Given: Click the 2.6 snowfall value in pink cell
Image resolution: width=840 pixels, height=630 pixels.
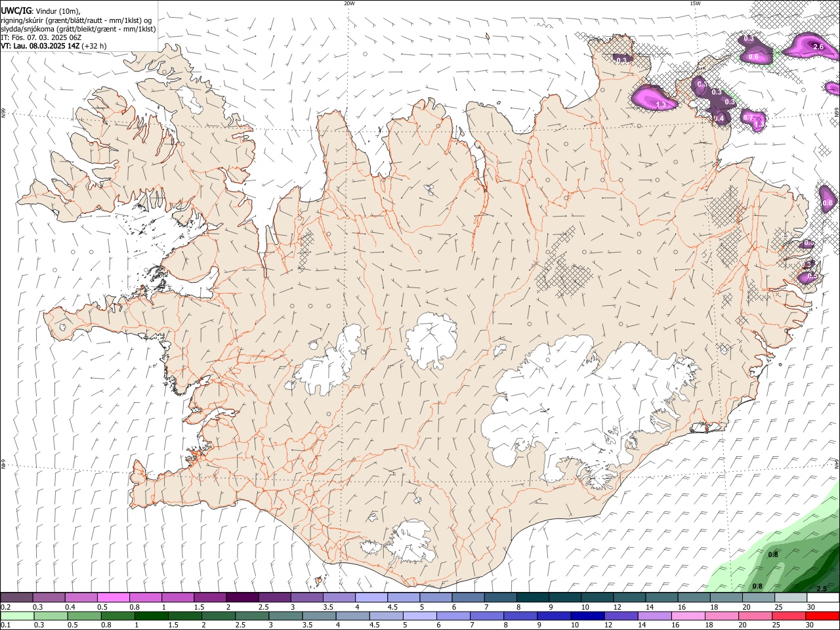Looking at the screenshot, I should point(818,47).
